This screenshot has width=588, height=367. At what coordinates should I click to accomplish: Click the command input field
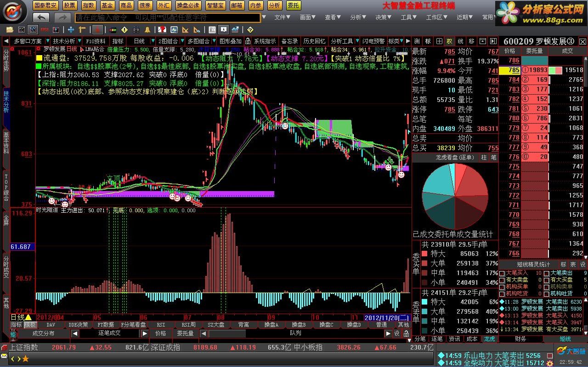click(168, 17)
